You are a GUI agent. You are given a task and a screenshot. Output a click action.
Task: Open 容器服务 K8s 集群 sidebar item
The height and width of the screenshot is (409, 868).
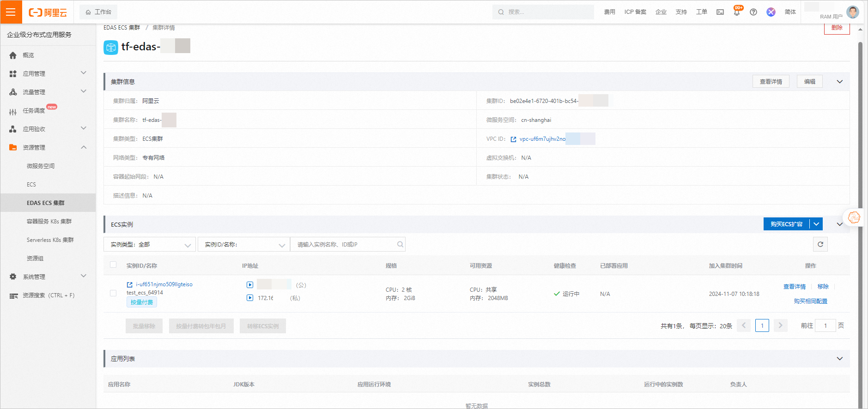49,222
